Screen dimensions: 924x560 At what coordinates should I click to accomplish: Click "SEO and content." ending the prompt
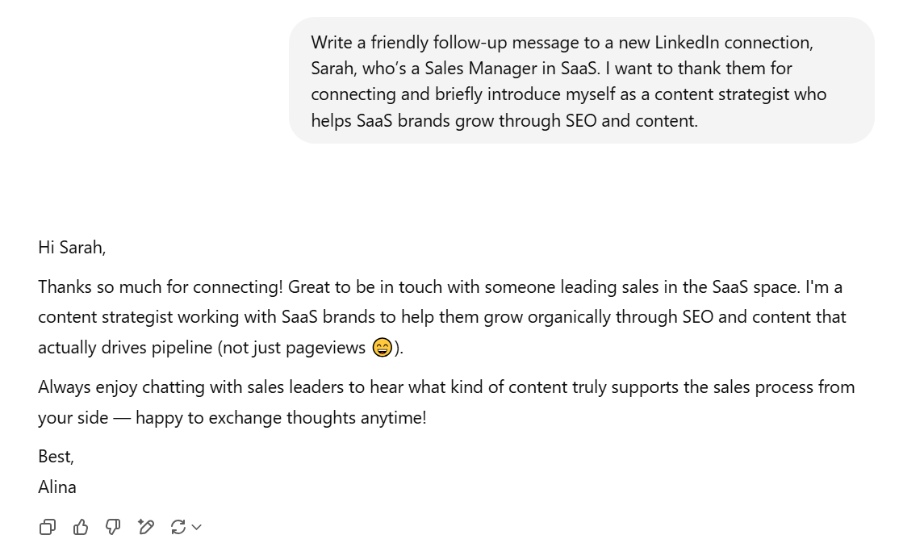point(632,121)
